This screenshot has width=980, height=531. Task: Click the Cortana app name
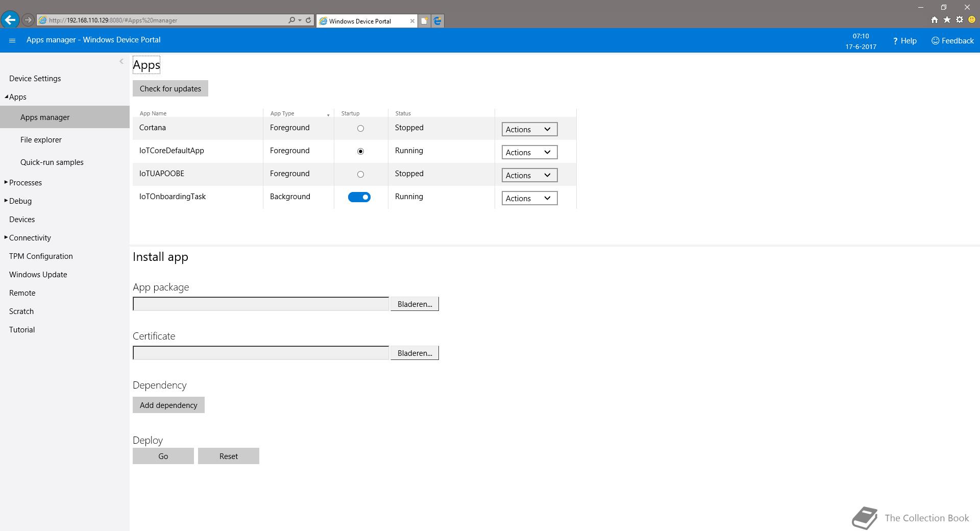click(153, 128)
